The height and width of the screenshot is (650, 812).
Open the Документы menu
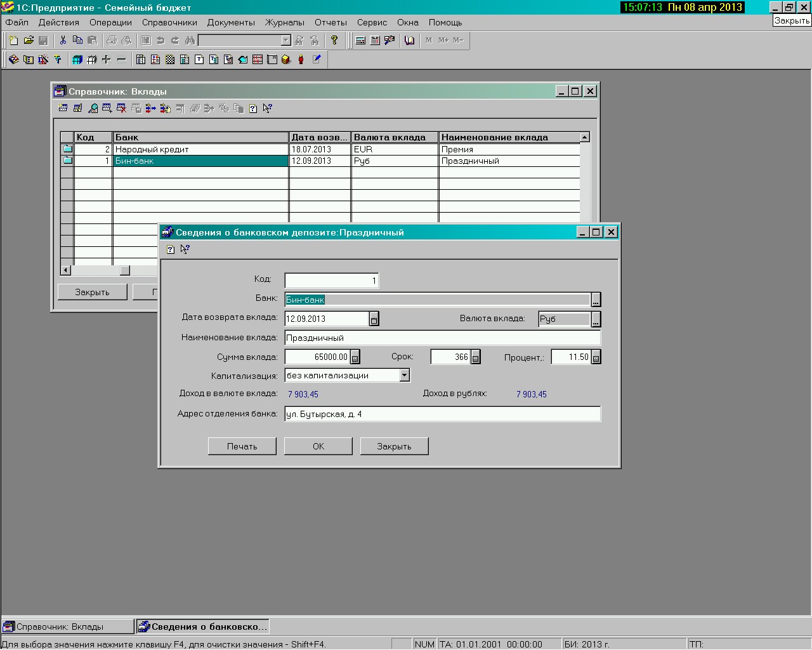click(231, 22)
